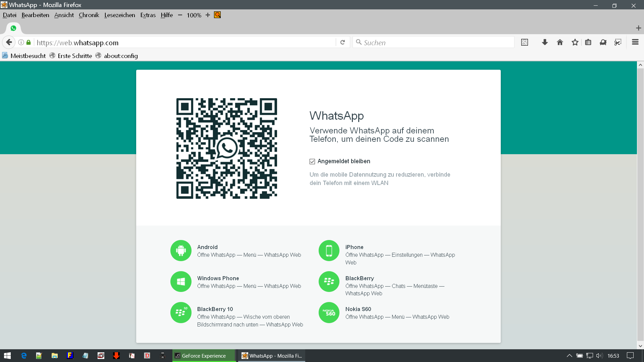Click the zoom in plus button
The width and height of the screenshot is (644, 362).
[x=208, y=15]
